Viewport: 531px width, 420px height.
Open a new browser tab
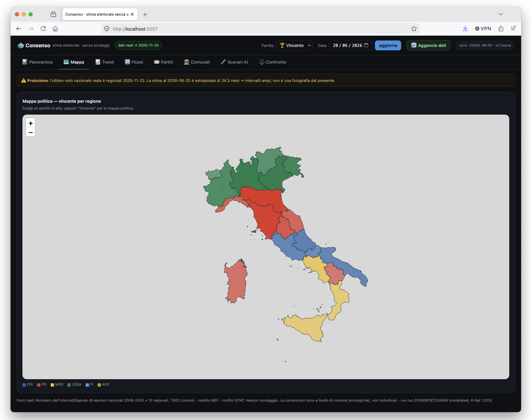click(x=145, y=14)
